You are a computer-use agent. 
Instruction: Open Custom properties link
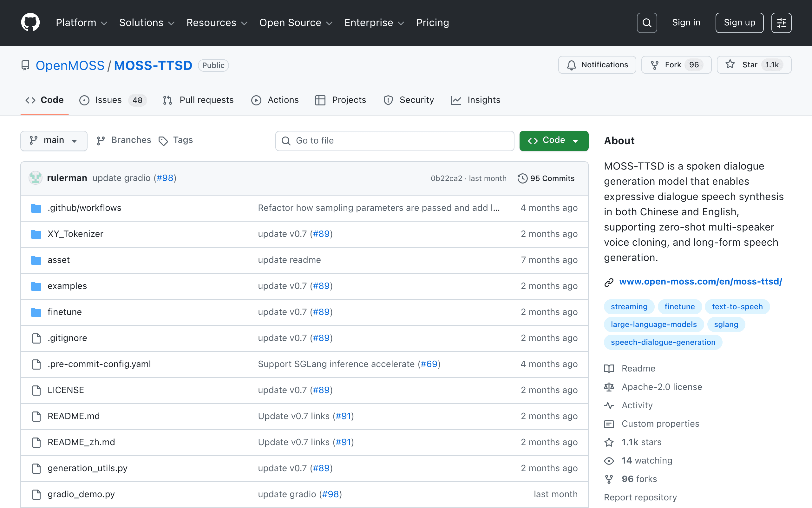[660, 424]
